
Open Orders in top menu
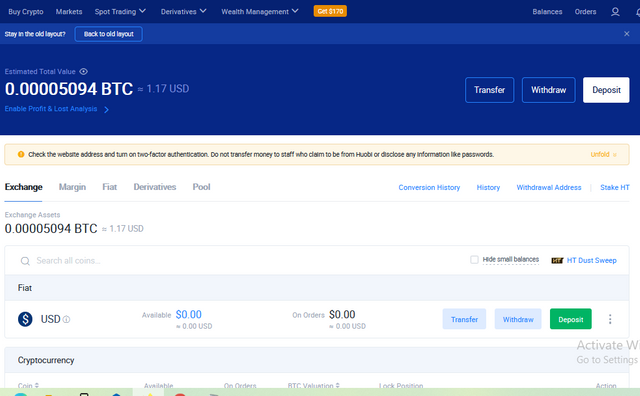[585, 12]
